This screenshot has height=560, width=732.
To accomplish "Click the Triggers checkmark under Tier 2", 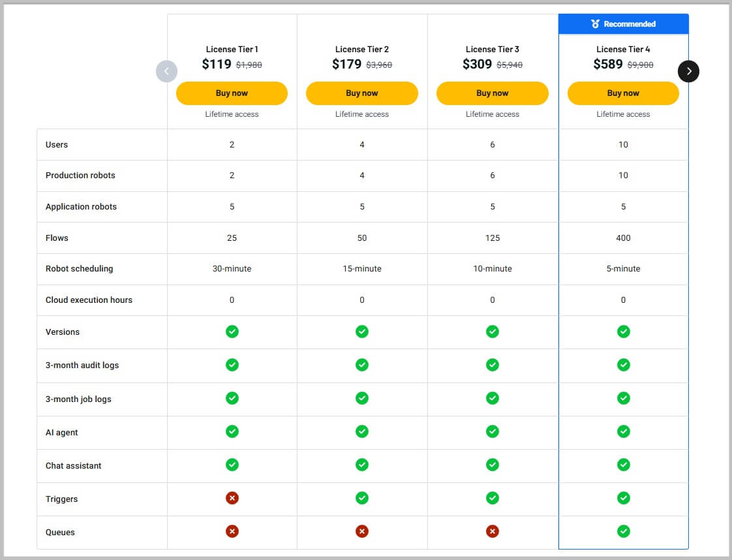I will click(x=362, y=497).
